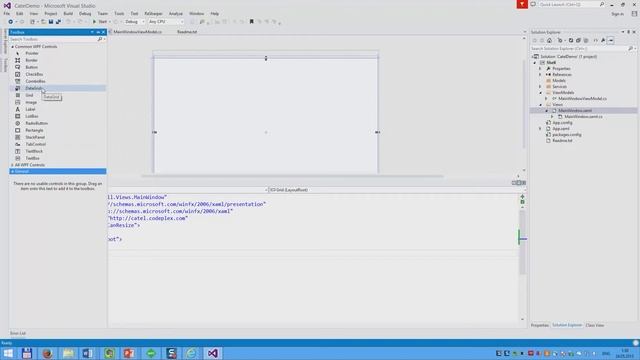The height and width of the screenshot is (360, 640).
Task: Expand the Services folder in Solution Explorer
Action: [540, 87]
